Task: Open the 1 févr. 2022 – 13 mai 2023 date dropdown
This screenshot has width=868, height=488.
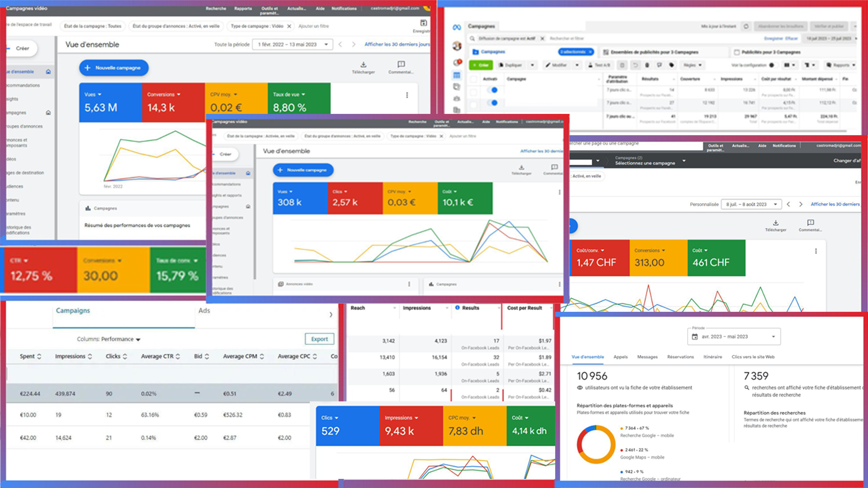Action: pos(293,44)
